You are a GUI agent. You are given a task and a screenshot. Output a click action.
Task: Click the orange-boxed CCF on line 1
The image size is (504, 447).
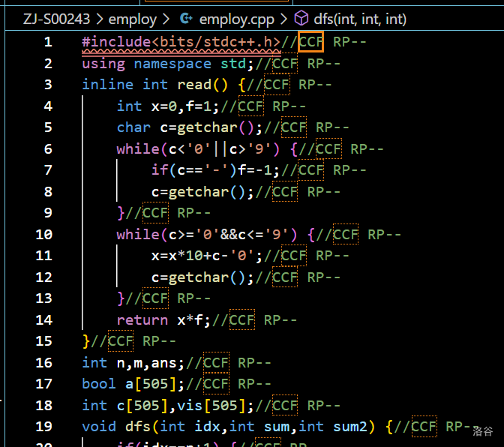click(311, 42)
